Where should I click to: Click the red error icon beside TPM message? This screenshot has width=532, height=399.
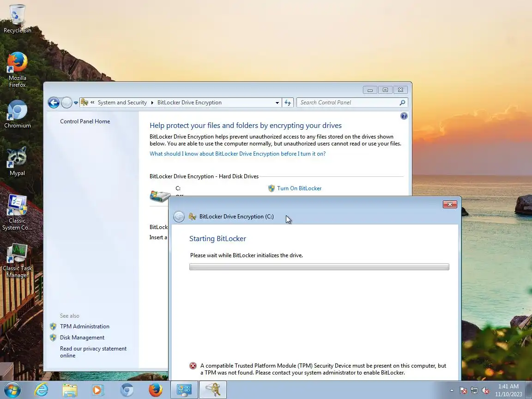click(193, 366)
